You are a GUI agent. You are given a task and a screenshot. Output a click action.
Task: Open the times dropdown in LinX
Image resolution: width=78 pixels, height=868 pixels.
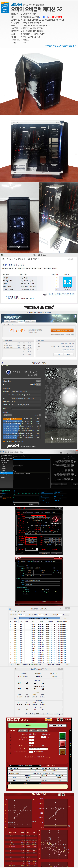pos(66,615)
